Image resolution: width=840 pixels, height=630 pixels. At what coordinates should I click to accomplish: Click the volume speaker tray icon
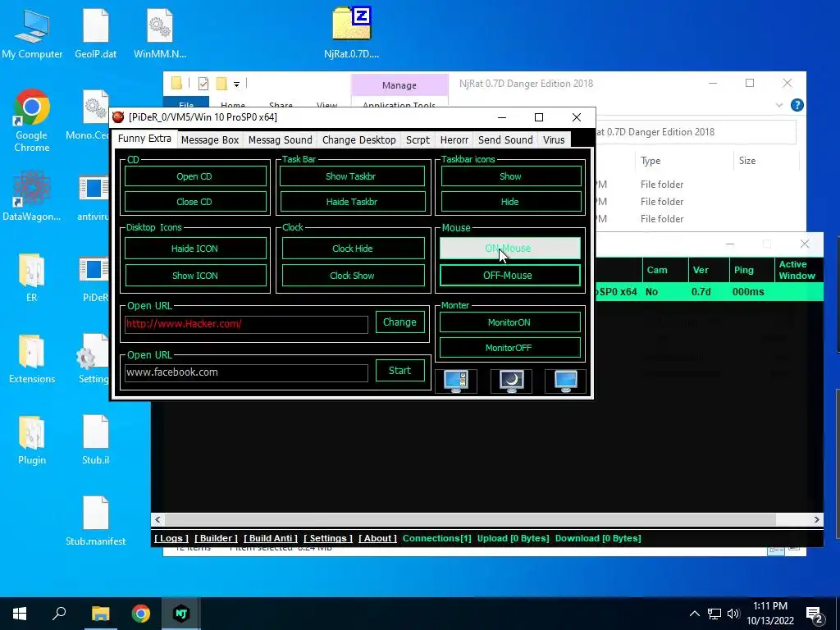coord(733,614)
